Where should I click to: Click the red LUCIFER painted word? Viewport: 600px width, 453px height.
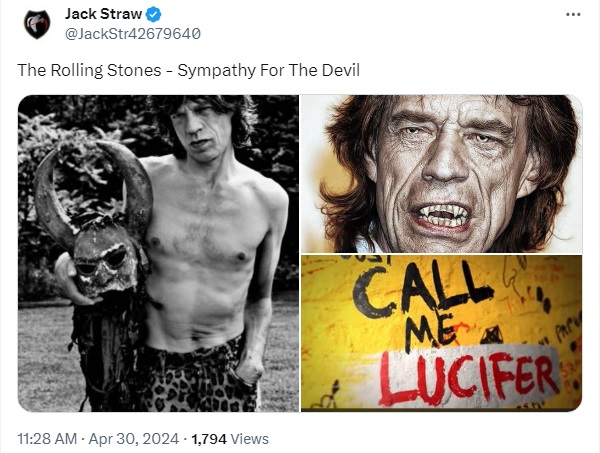pyautogui.click(x=469, y=379)
